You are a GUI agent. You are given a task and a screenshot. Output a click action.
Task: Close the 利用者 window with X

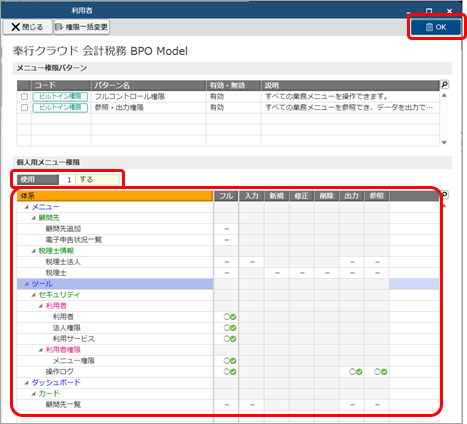coord(449,11)
